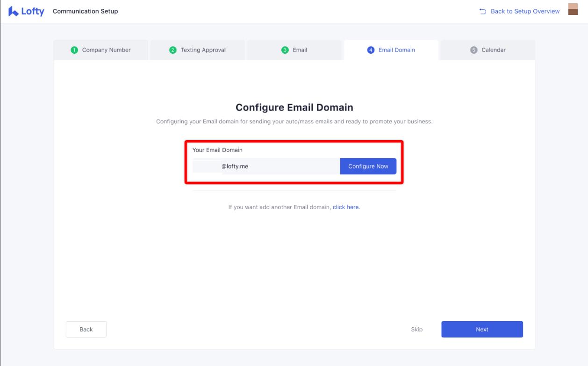
Task: Follow the 'click here' link
Action: 346,207
